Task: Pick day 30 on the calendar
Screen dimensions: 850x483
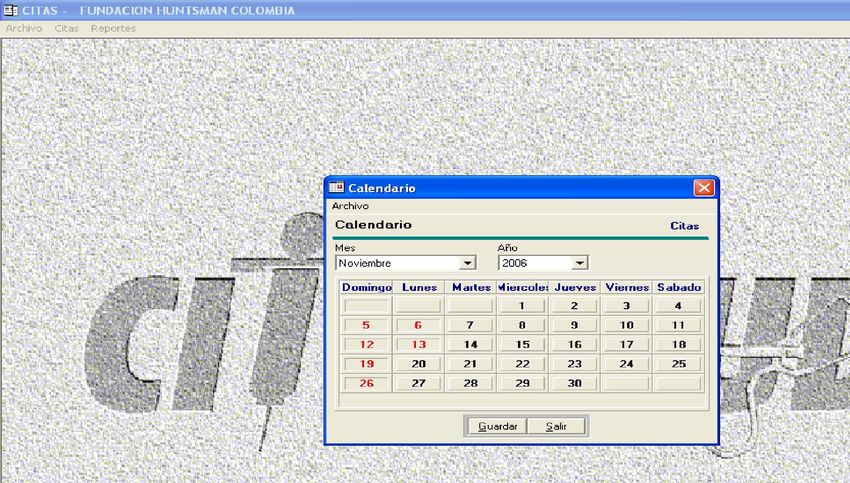Action: pyautogui.click(x=574, y=383)
